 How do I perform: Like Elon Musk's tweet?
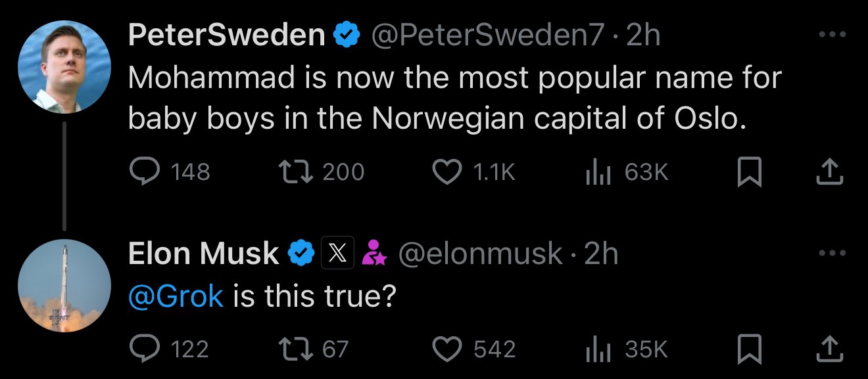(x=473, y=349)
